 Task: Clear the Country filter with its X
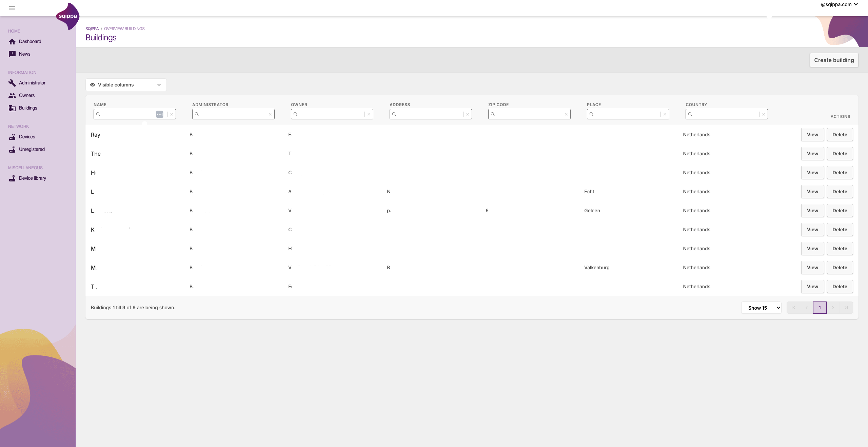[x=764, y=114]
